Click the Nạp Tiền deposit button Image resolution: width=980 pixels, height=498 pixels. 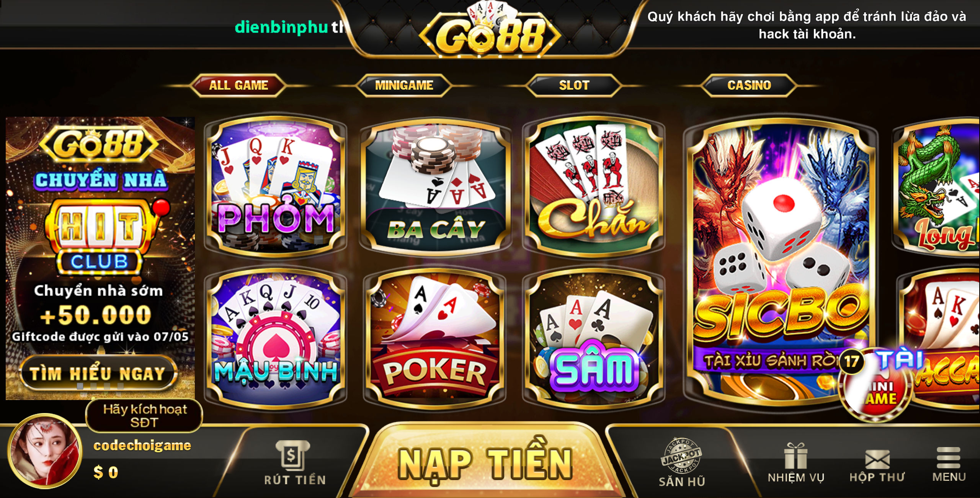(485, 463)
